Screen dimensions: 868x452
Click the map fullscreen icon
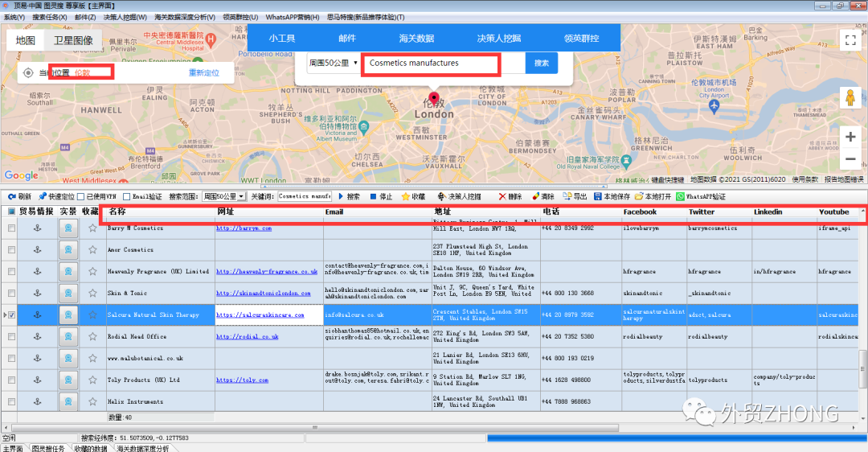coord(850,40)
